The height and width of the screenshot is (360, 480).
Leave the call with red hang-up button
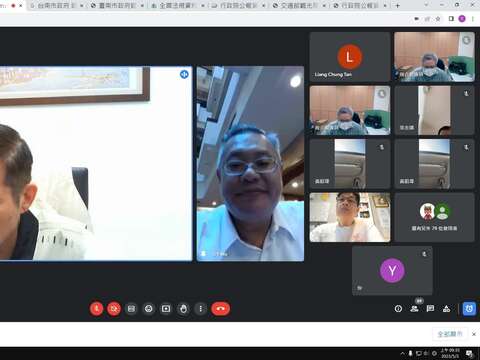click(x=220, y=309)
